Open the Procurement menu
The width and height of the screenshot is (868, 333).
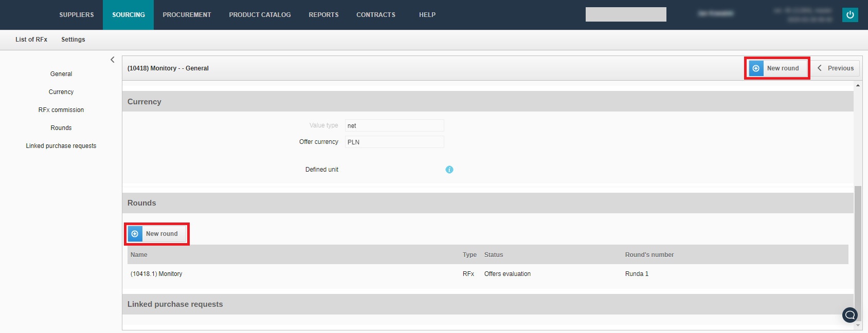(x=187, y=15)
